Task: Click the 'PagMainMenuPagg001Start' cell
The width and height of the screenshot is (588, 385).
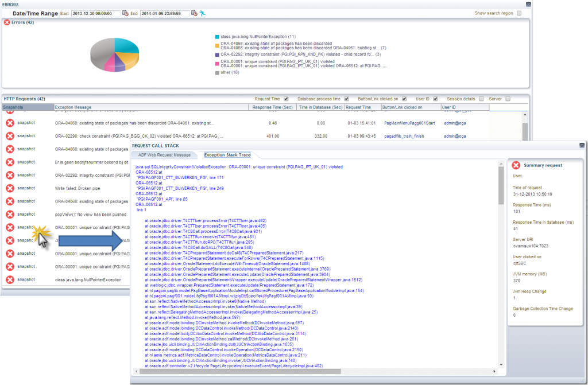Action: (x=409, y=123)
